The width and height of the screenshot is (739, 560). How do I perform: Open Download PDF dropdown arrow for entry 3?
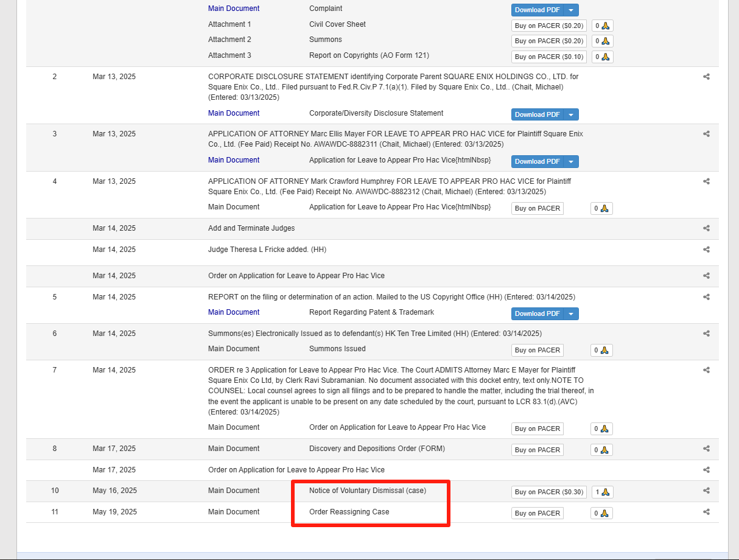[571, 161]
